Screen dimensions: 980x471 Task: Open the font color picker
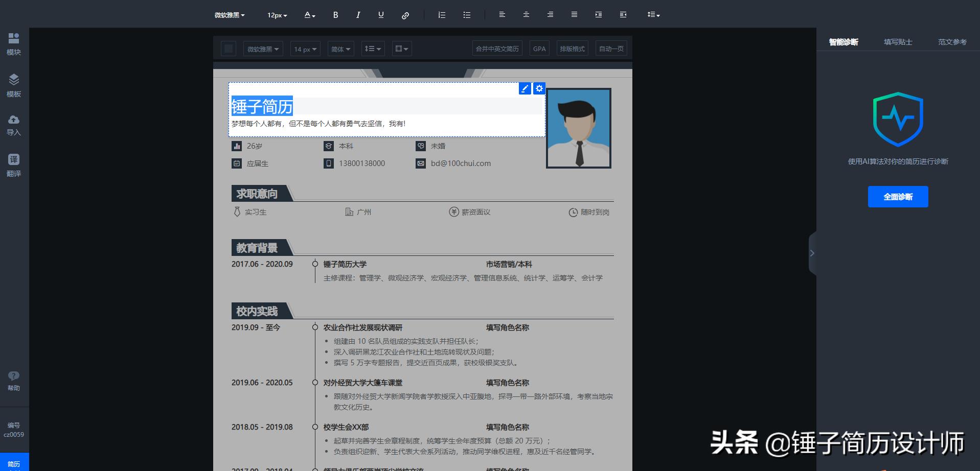[308, 15]
